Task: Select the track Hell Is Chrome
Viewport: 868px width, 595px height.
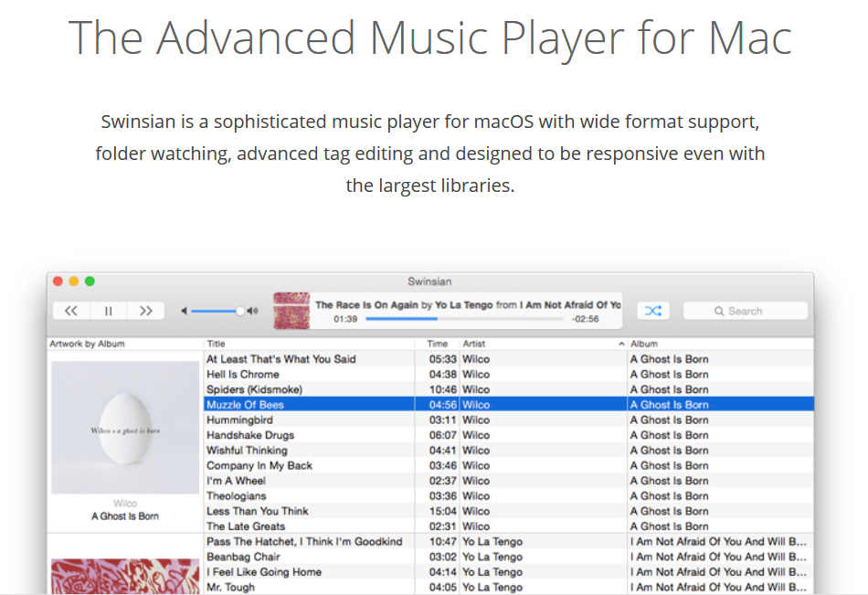Action: tap(508, 374)
